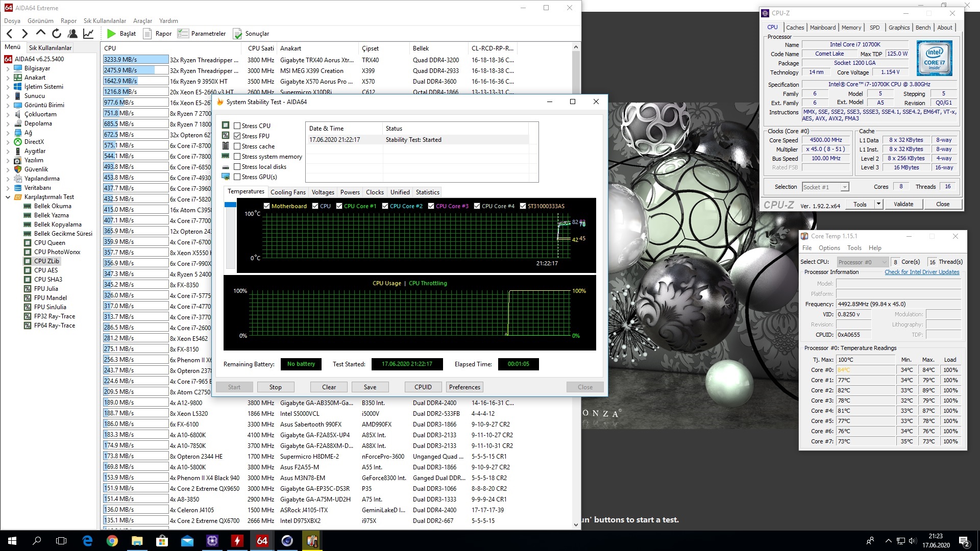Enable Stress system memory checkbox

click(x=237, y=157)
